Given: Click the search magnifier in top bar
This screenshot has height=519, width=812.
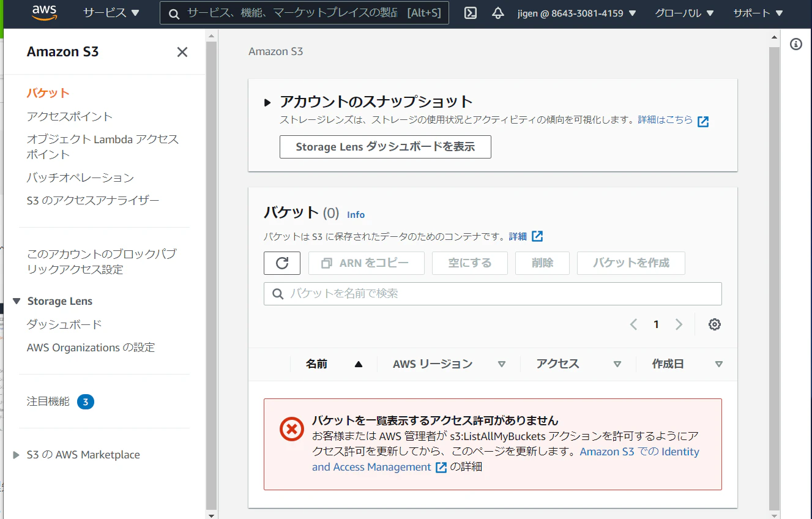Looking at the screenshot, I should (174, 13).
